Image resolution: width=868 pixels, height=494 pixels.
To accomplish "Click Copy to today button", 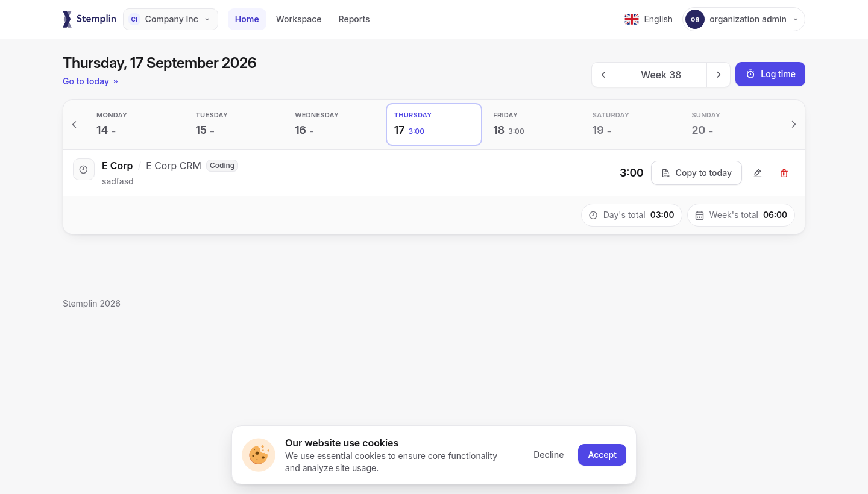I will pos(696,173).
